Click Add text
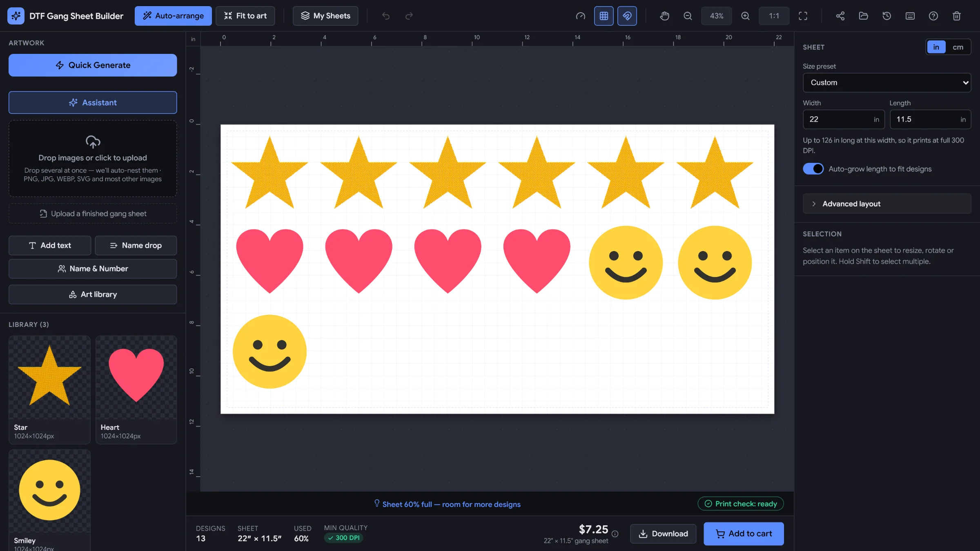This screenshot has height=551, width=980. 50,245
